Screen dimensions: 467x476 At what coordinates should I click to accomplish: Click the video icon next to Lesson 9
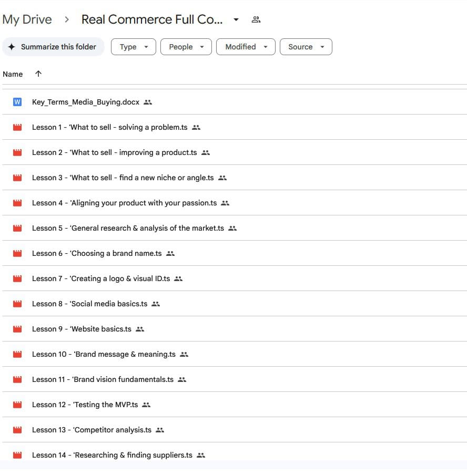click(x=17, y=329)
